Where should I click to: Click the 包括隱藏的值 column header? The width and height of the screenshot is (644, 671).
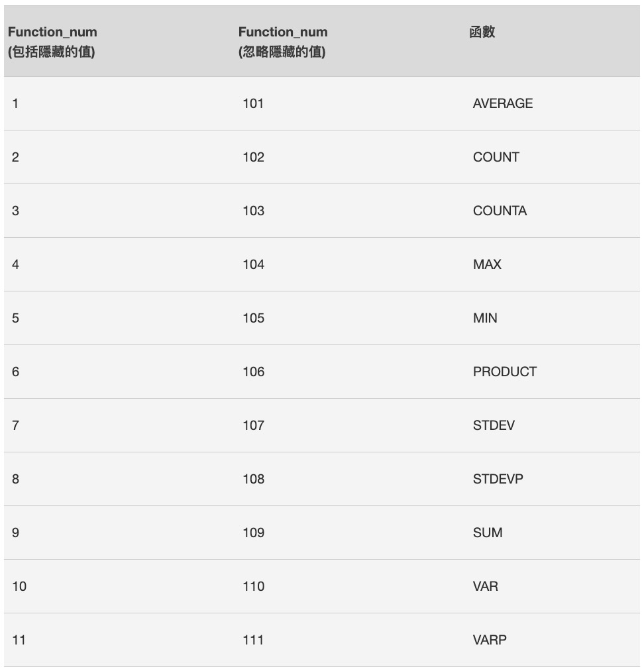click(x=52, y=42)
